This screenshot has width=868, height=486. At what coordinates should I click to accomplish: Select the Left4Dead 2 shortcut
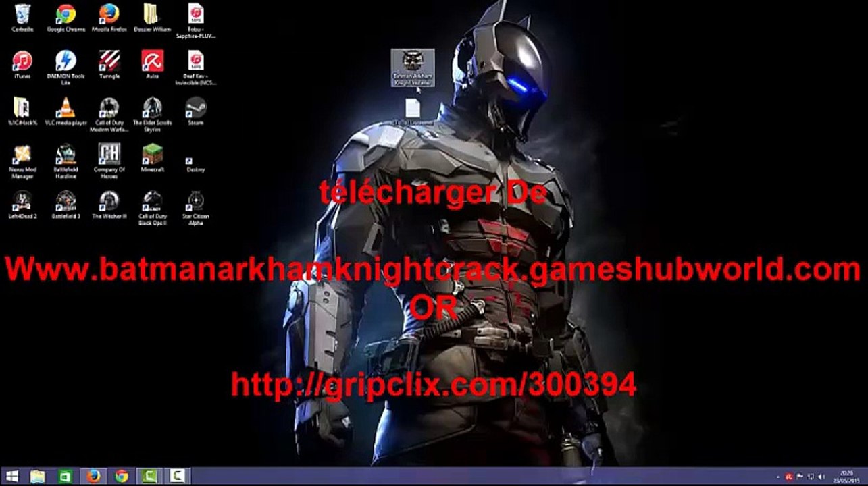(x=22, y=205)
